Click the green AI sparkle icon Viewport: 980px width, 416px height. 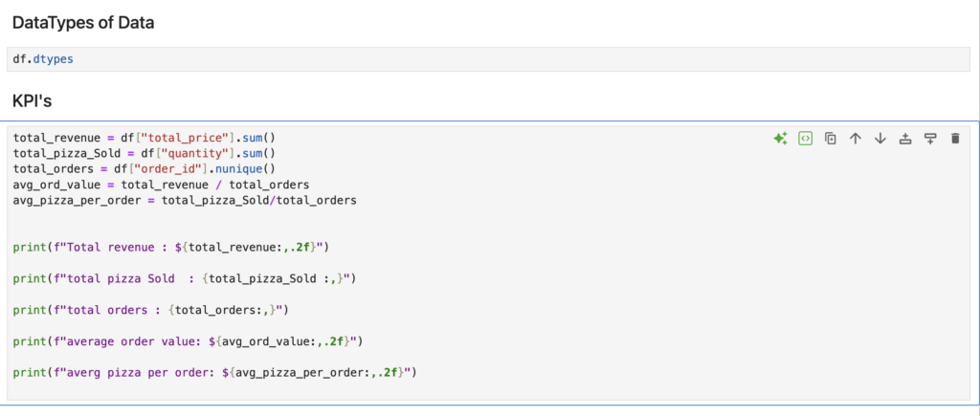(780, 139)
